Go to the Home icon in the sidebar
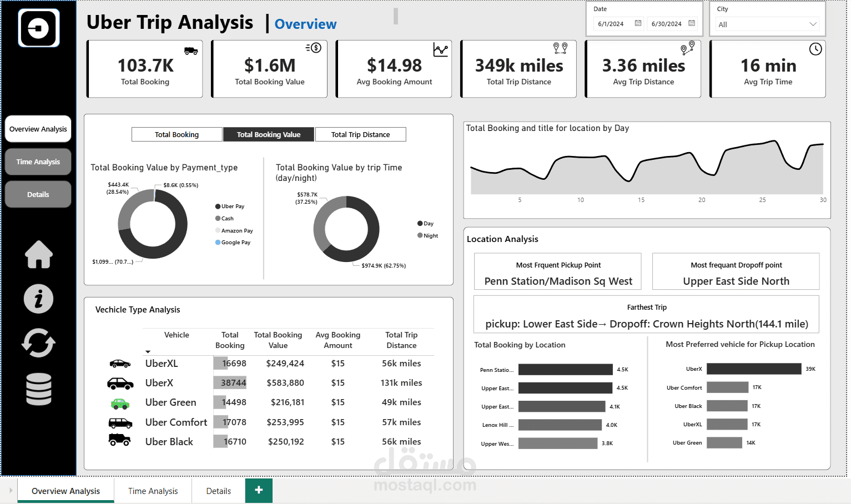Viewport: 851px width, 504px height. coord(39,255)
